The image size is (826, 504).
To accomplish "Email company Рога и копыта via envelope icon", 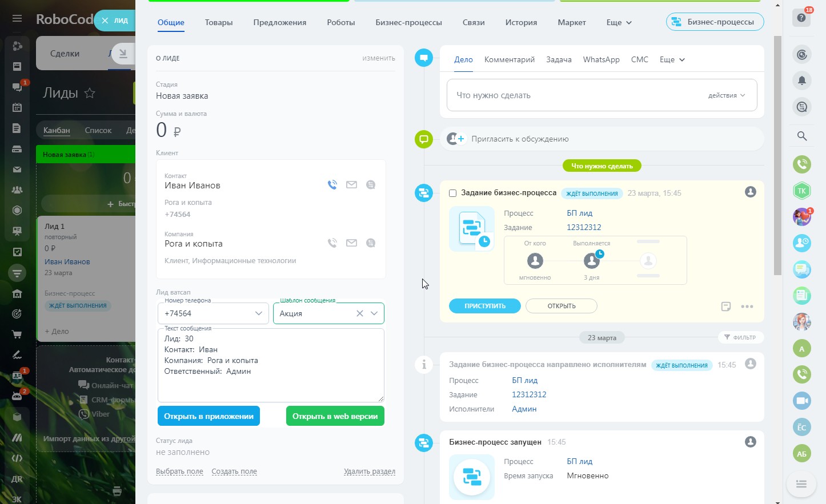I will tap(351, 243).
